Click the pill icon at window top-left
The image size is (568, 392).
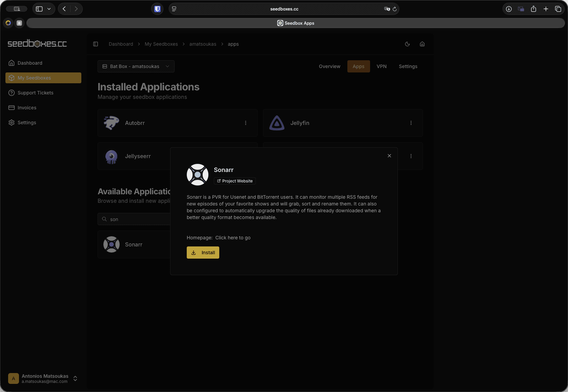17,9
